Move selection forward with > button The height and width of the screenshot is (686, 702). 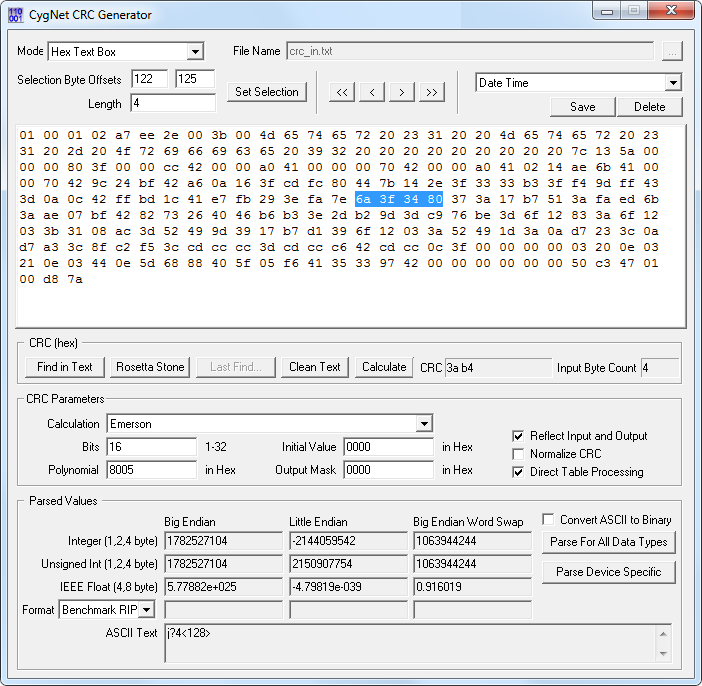pos(402,92)
